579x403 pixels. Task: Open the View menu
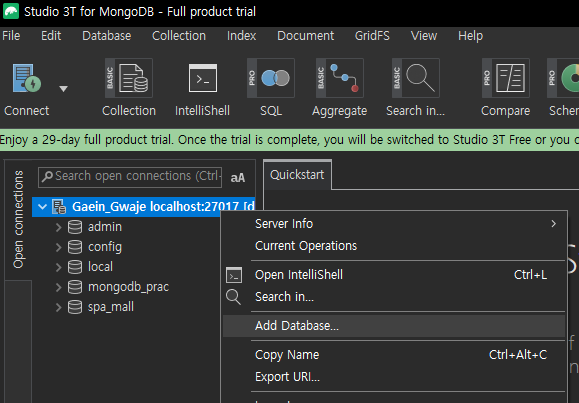point(424,36)
